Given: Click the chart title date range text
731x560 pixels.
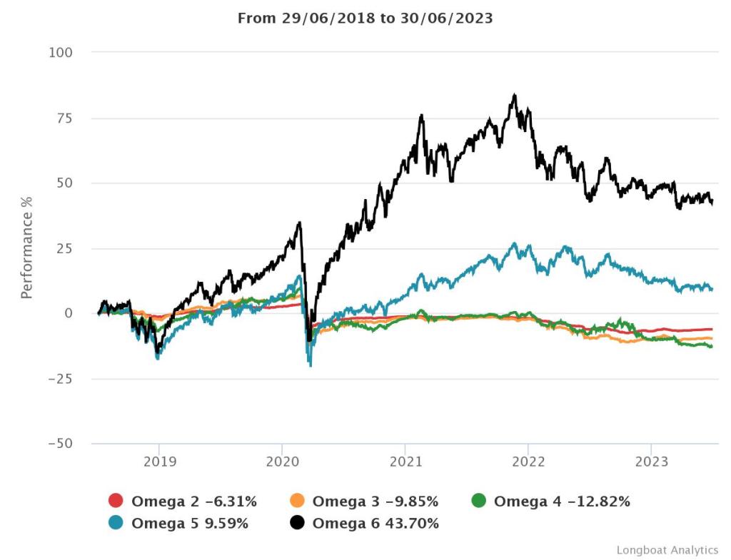Looking at the screenshot, I should [365, 19].
